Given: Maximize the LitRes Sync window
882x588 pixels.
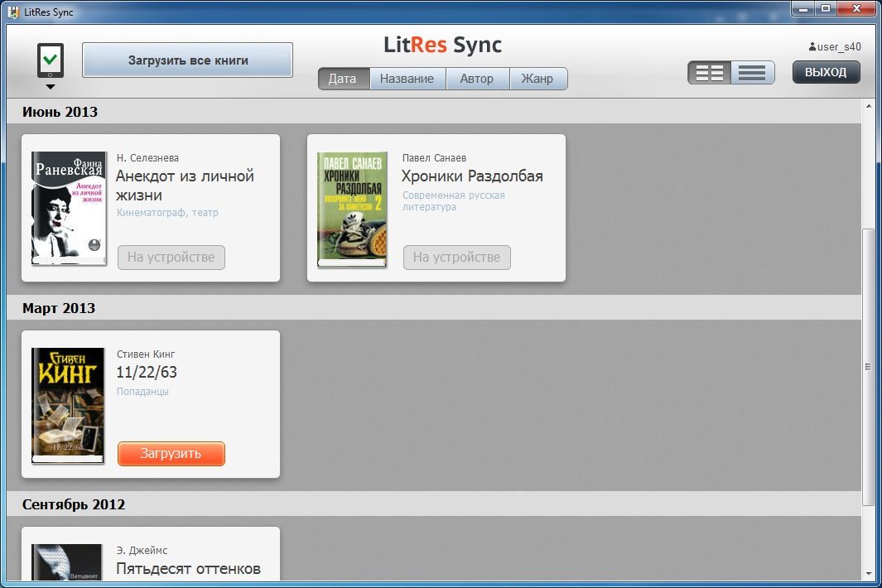Looking at the screenshot, I should coord(825,8).
